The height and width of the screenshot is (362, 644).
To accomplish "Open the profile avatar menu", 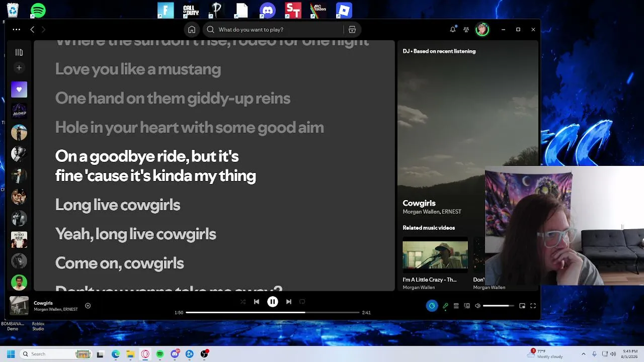I will coord(482,30).
